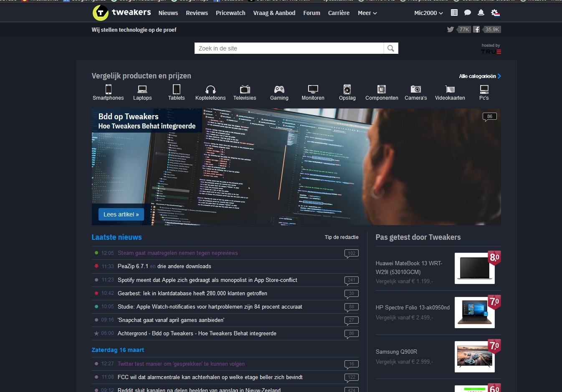Open Spotify Apple monopolist article
Screen dimensions: 562x392
(x=208, y=280)
